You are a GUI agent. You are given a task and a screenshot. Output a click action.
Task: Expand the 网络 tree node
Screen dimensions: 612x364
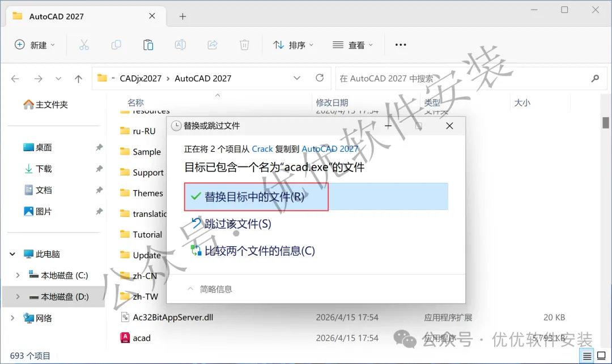(12, 318)
